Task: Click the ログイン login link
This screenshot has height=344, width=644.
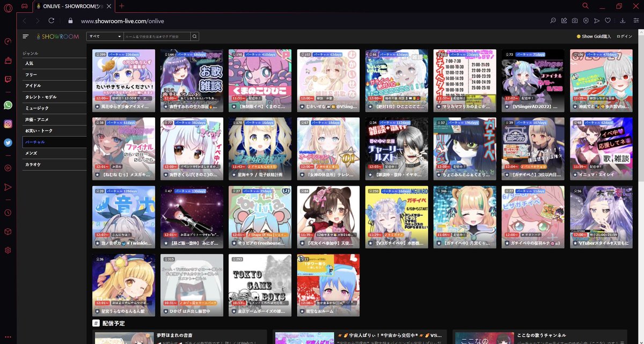Action: [x=625, y=36]
